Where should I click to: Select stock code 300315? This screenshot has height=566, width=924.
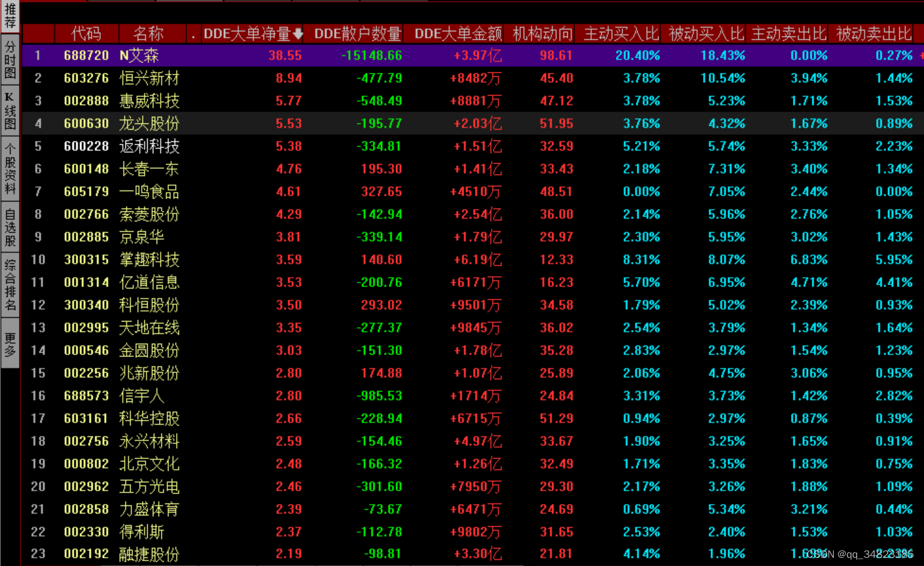[86, 260]
